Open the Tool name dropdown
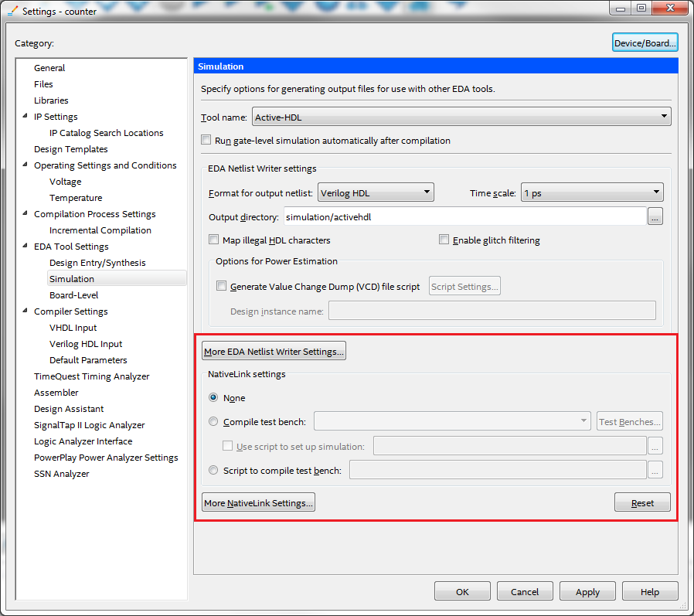This screenshot has width=694, height=616. [461, 117]
